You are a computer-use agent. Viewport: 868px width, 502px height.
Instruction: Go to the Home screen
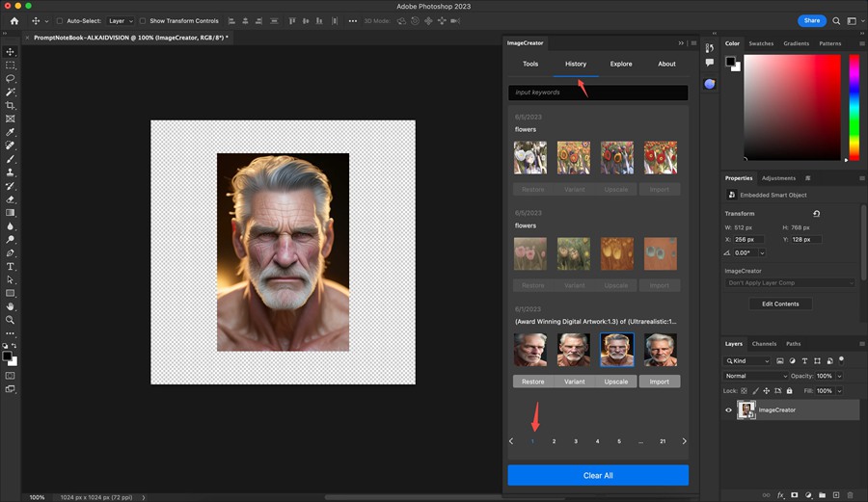pos(14,21)
